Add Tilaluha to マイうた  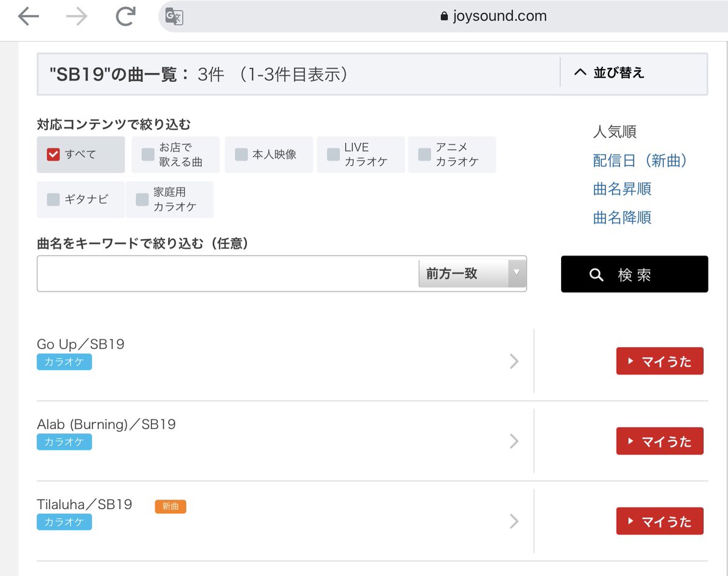coord(660,521)
